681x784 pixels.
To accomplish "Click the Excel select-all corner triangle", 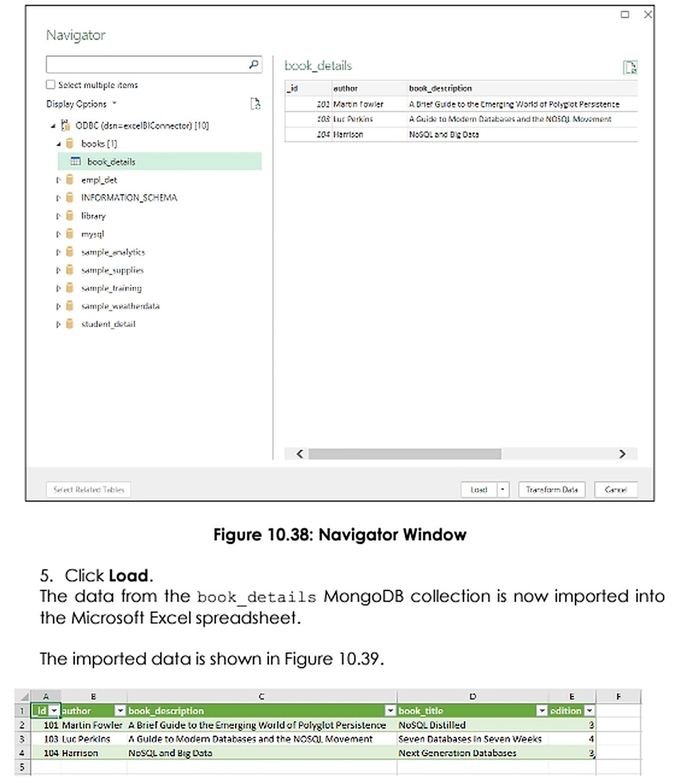I will [x=24, y=697].
